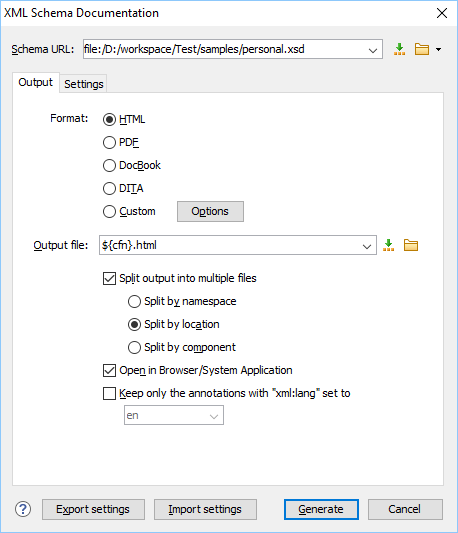
Task: Uncheck Split output into multiple files
Action: pyautogui.click(x=109, y=278)
